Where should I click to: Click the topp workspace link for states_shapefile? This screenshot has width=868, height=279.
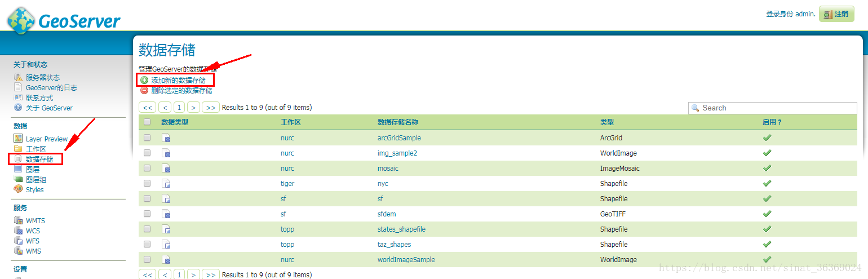click(x=287, y=229)
